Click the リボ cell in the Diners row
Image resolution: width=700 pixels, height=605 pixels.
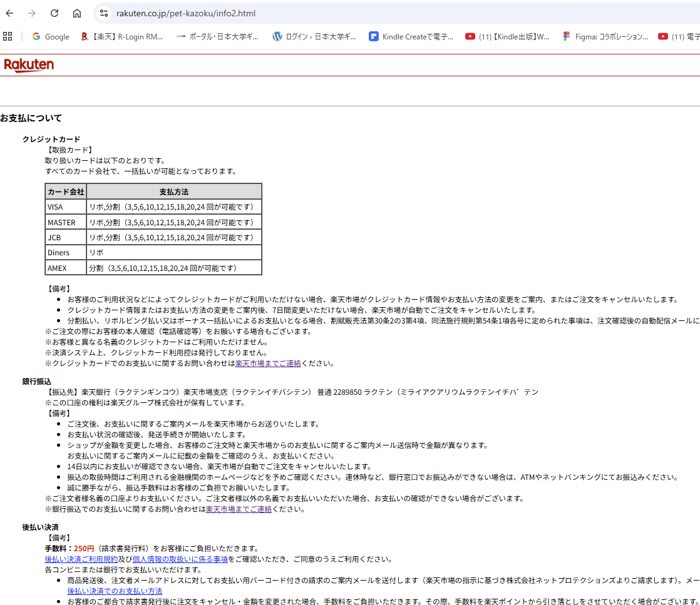(174, 253)
